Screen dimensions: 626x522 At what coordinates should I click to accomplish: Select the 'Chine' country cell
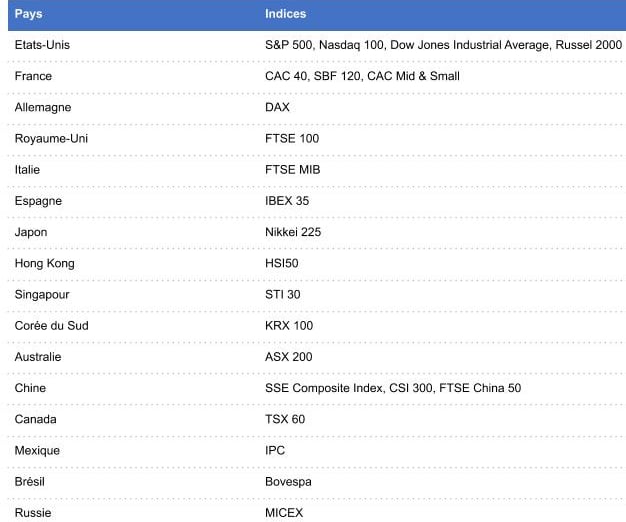30,388
